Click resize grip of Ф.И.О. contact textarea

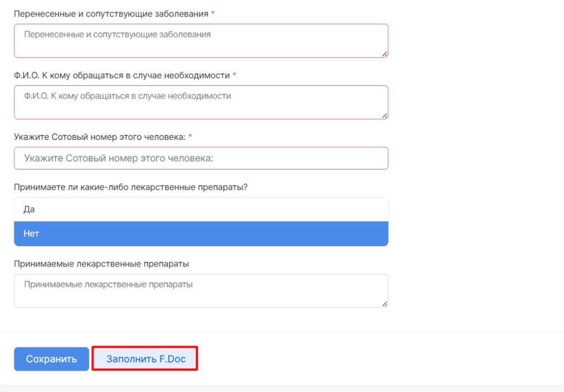[x=384, y=116]
